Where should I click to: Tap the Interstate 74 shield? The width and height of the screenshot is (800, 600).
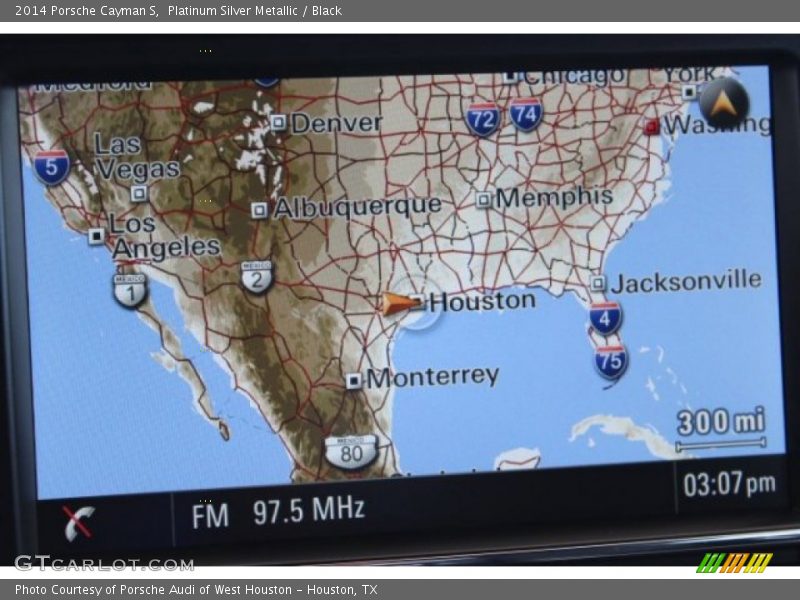526,114
